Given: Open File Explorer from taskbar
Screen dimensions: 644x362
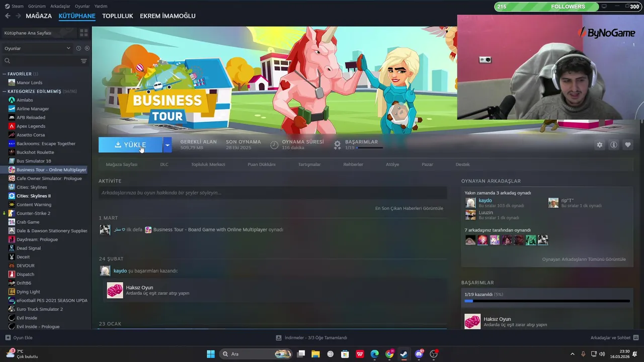Looking at the screenshot, I should tap(315, 354).
